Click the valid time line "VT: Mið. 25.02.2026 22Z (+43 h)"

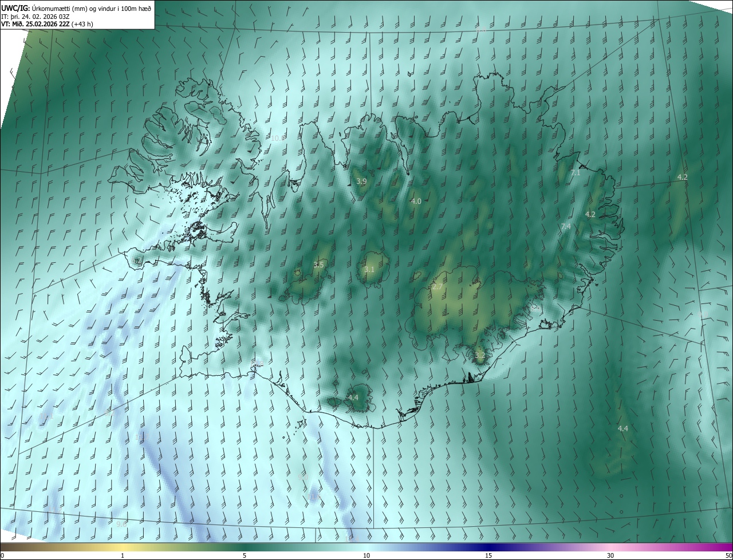click(48, 23)
